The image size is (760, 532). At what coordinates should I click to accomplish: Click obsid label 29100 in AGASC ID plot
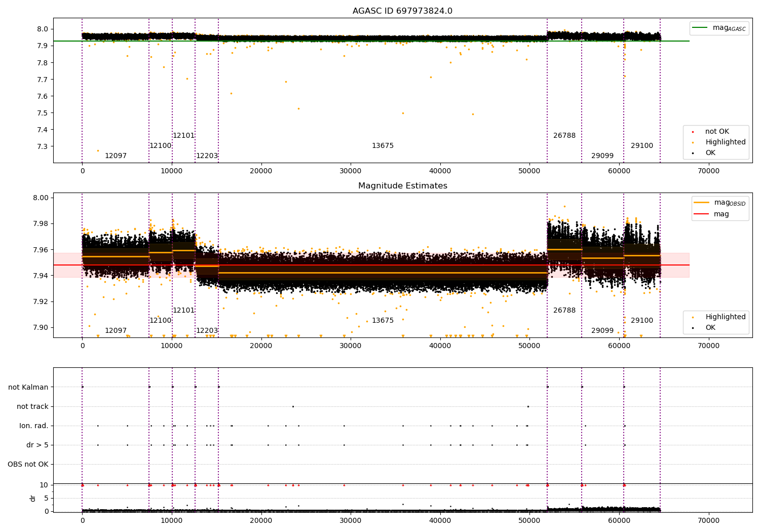click(642, 146)
